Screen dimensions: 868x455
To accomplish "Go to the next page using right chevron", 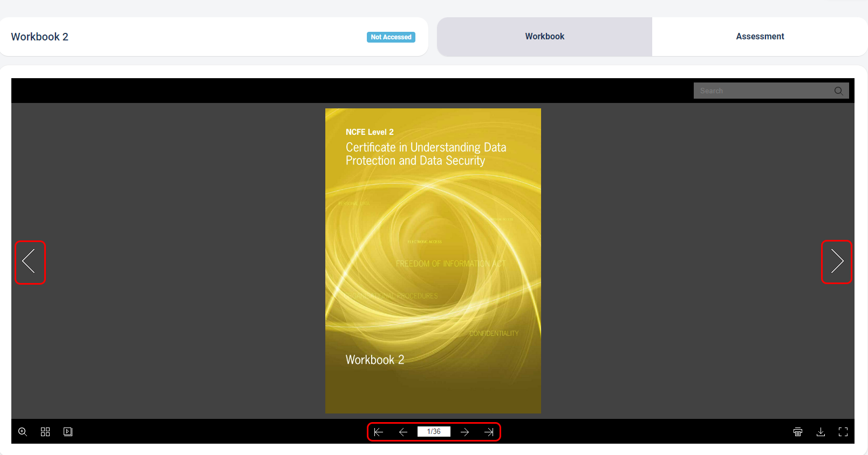I will pyautogui.click(x=837, y=261).
